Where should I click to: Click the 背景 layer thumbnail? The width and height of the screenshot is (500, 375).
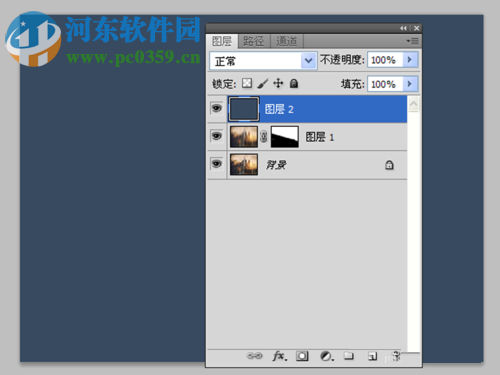244,164
